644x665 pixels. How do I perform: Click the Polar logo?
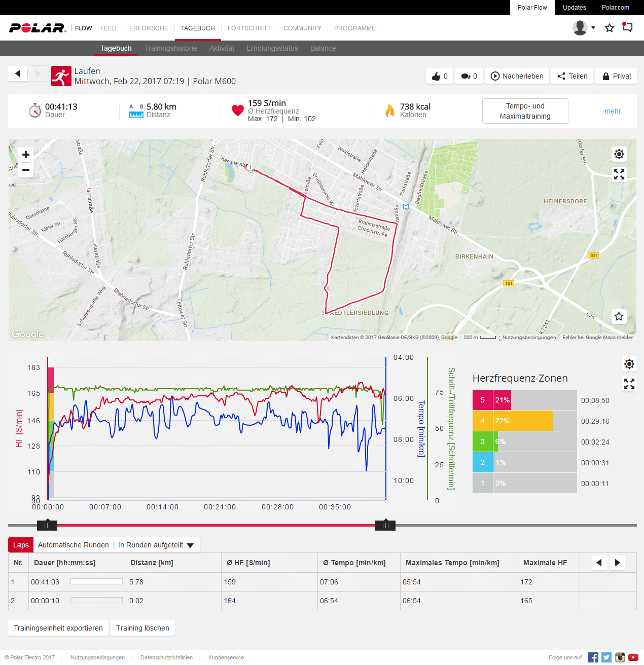click(x=38, y=28)
